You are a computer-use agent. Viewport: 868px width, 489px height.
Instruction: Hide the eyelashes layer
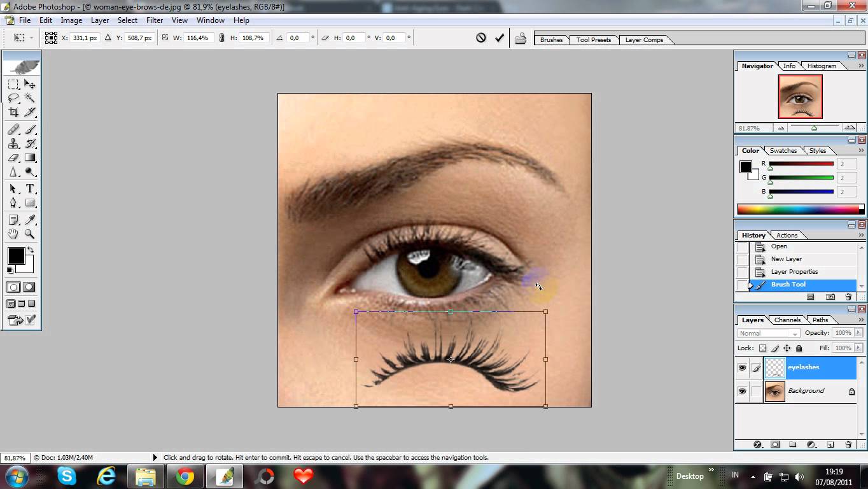[742, 368]
